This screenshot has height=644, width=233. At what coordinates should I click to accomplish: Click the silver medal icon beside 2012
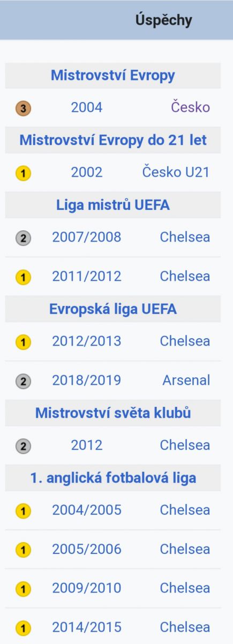[23, 445]
